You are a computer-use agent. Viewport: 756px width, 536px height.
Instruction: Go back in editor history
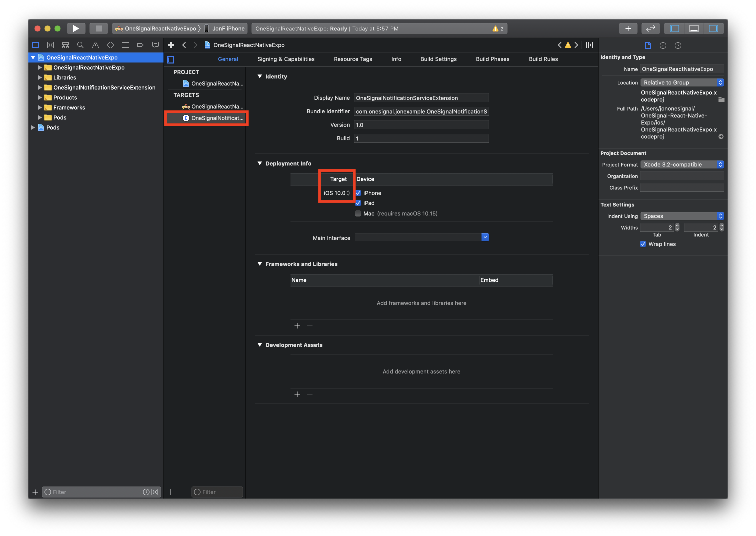pos(184,45)
